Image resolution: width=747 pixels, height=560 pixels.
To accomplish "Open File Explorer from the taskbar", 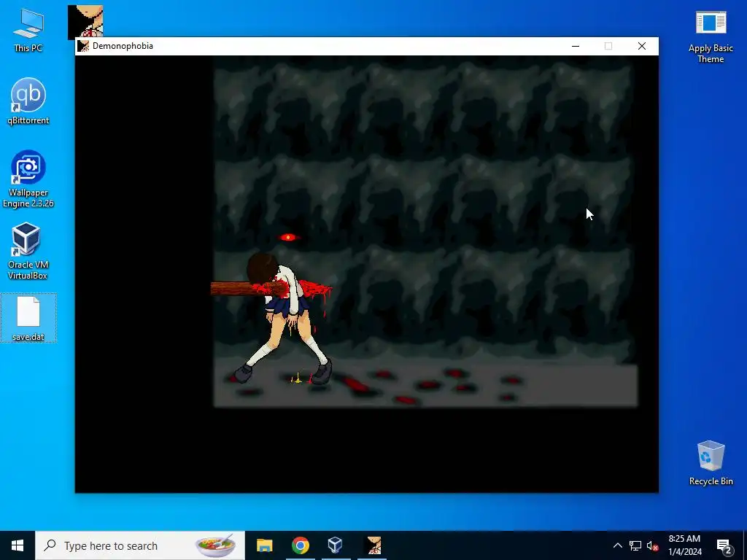I will pos(264,545).
